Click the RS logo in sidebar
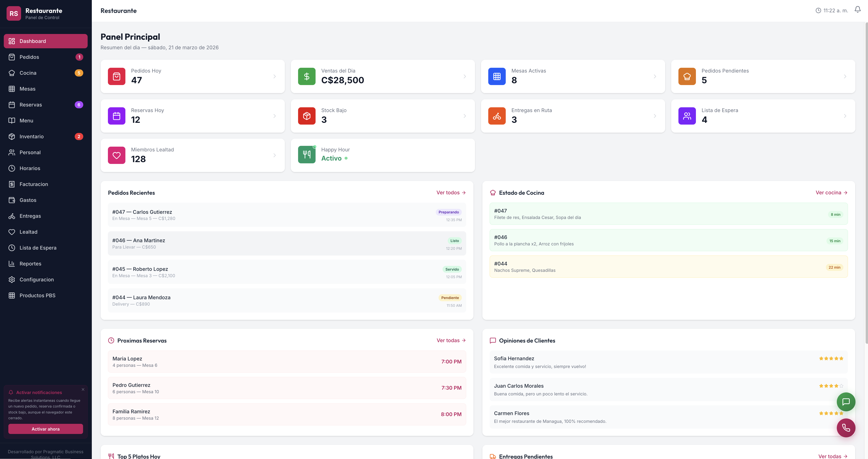The width and height of the screenshot is (868, 459). pyautogui.click(x=14, y=14)
